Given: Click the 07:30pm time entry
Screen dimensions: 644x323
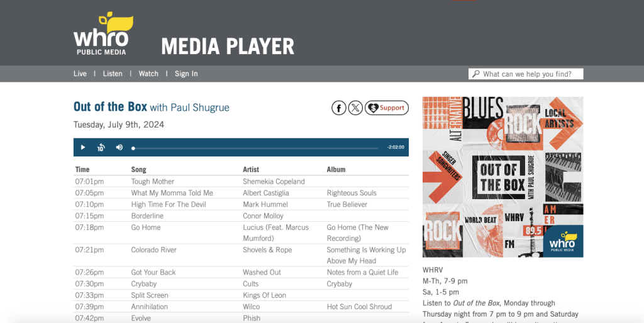Looking at the screenshot, I should 89,283.
